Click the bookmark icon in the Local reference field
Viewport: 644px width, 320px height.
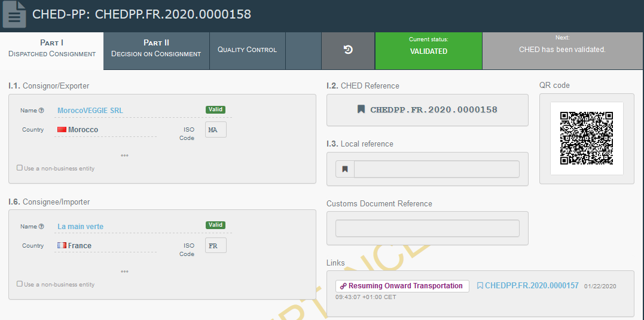(345, 169)
